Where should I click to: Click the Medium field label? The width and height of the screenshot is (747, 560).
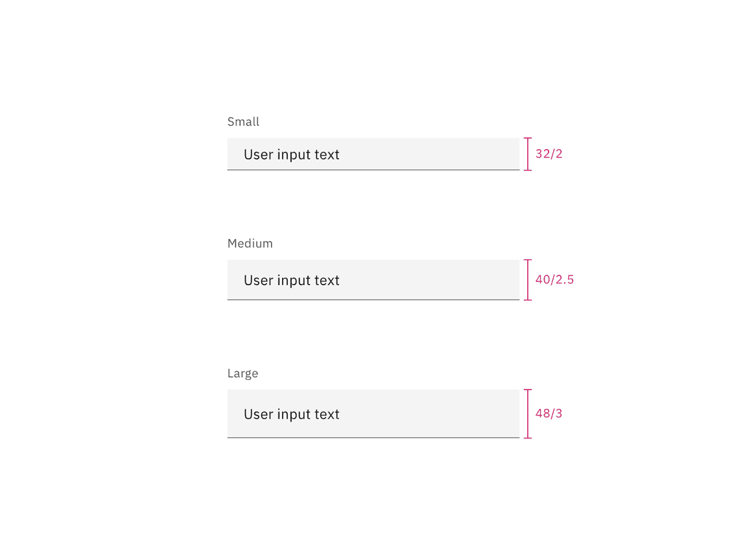(250, 243)
